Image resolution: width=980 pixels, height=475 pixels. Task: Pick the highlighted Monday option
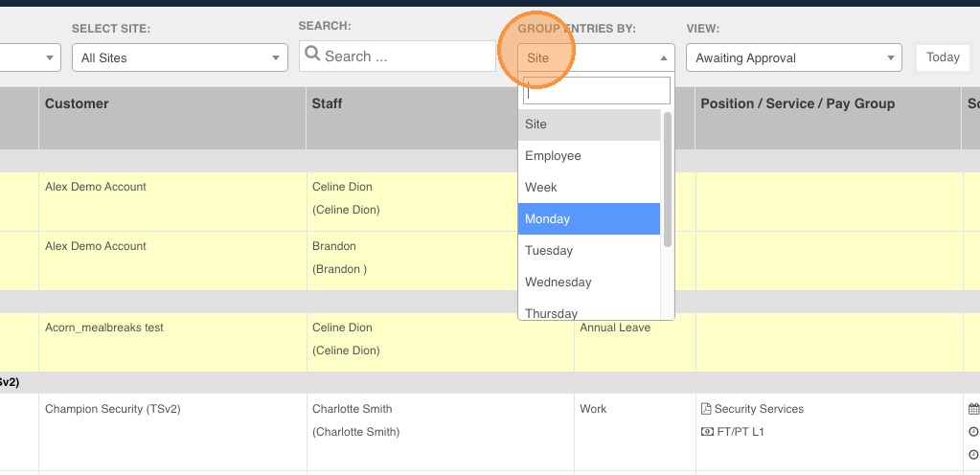tap(547, 219)
